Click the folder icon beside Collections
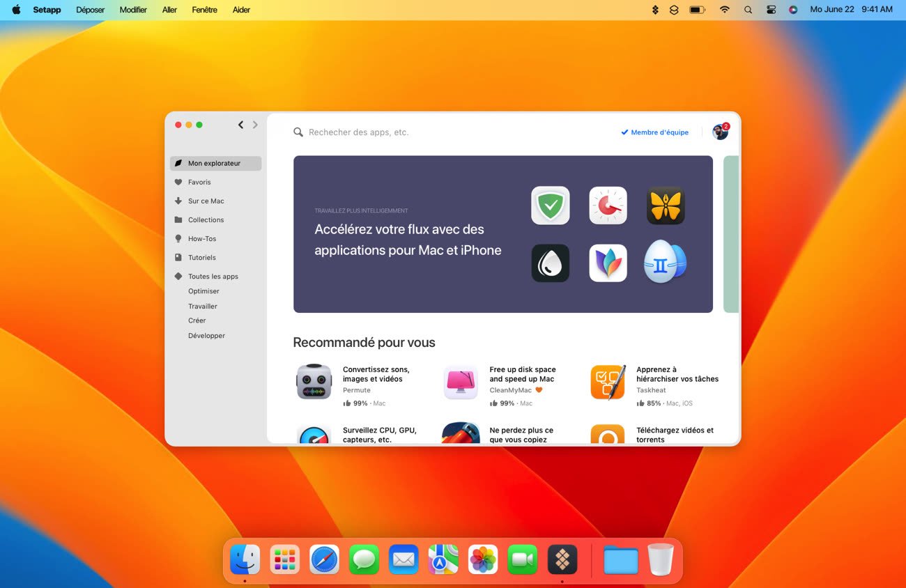906x588 pixels. pyautogui.click(x=178, y=219)
